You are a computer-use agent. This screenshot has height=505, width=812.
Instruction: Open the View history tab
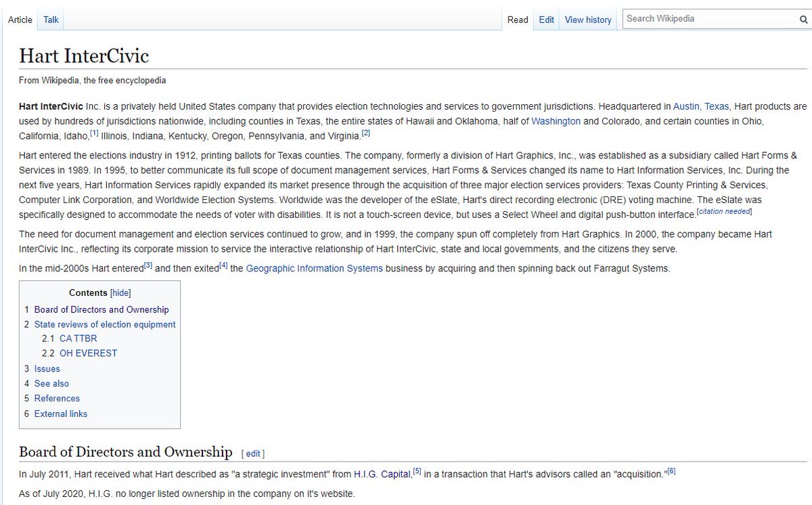(x=588, y=20)
